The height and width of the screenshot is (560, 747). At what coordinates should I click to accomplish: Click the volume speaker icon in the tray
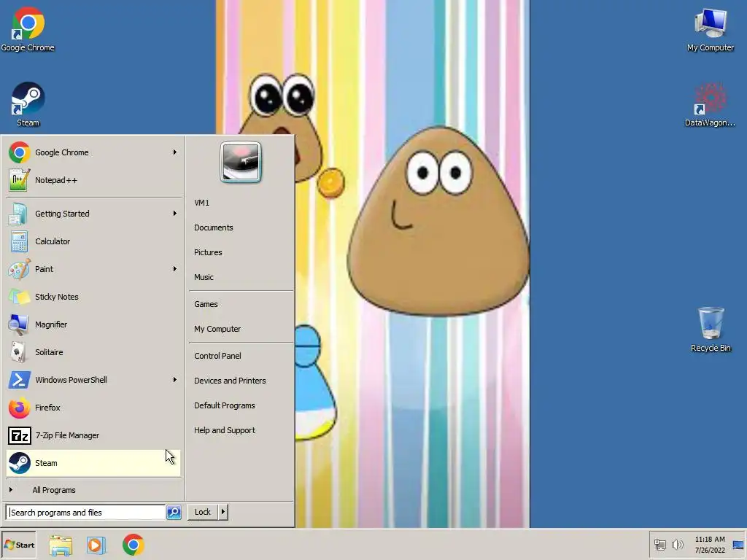pos(677,544)
